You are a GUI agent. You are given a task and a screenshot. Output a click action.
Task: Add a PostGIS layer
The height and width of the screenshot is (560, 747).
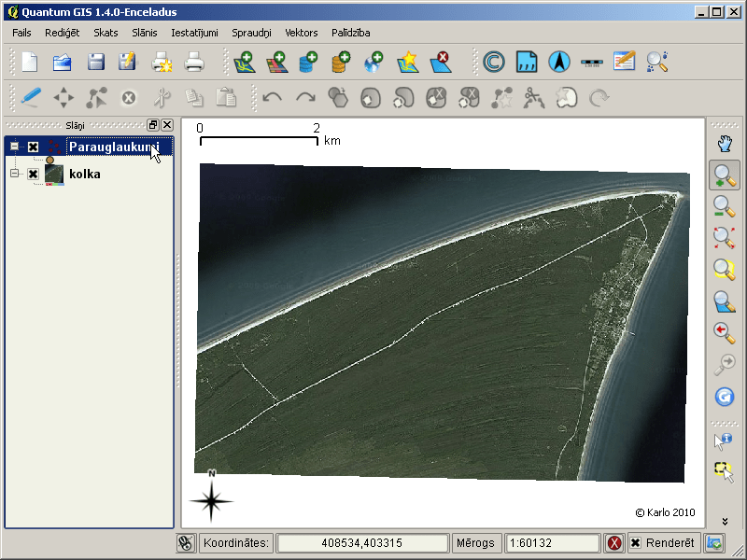[309, 62]
